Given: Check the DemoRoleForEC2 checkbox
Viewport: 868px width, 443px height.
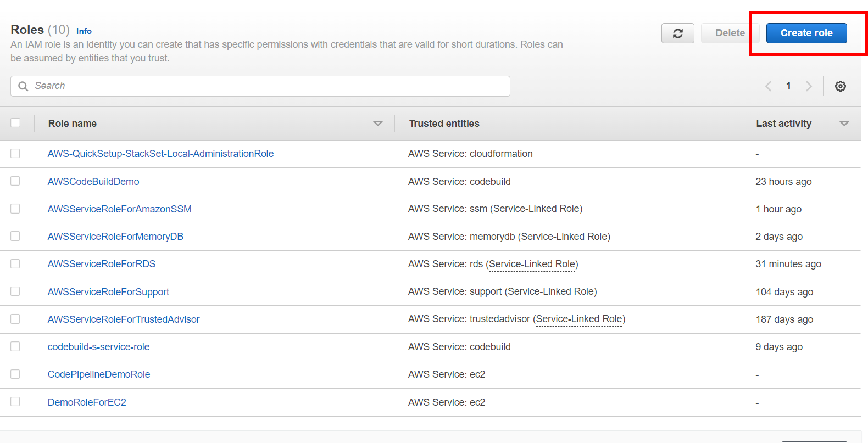Looking at the screenshot, I should pos(15,402).
